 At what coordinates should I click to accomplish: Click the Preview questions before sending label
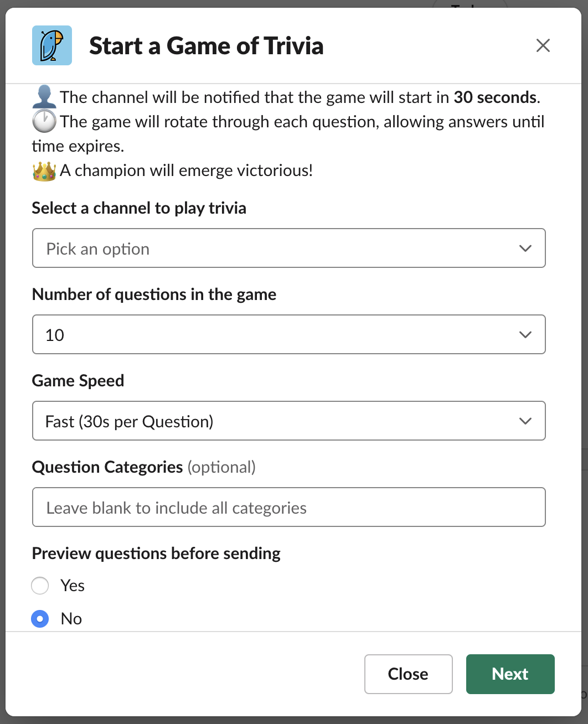click(x=156, y=554)
